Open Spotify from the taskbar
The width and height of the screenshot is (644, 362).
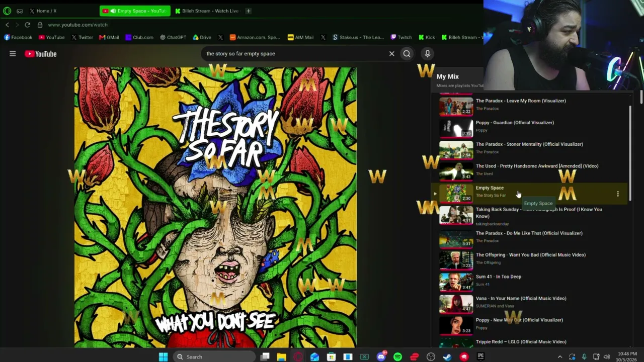pos(397,357)
